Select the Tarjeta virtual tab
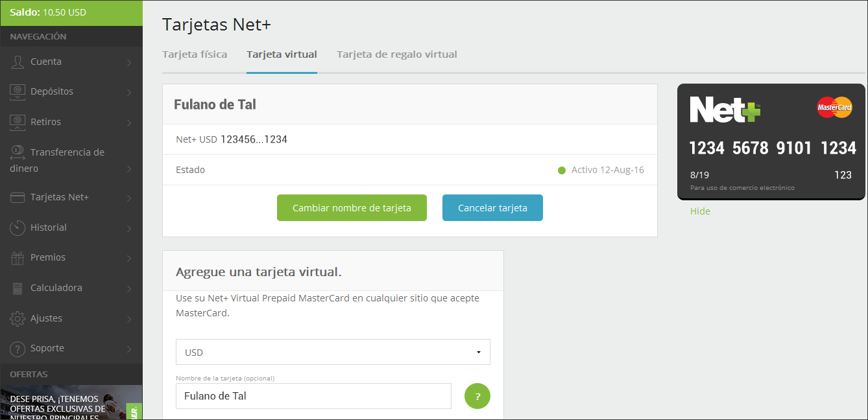The width and height of the screenshot is (868, 420). click(282, 54)
